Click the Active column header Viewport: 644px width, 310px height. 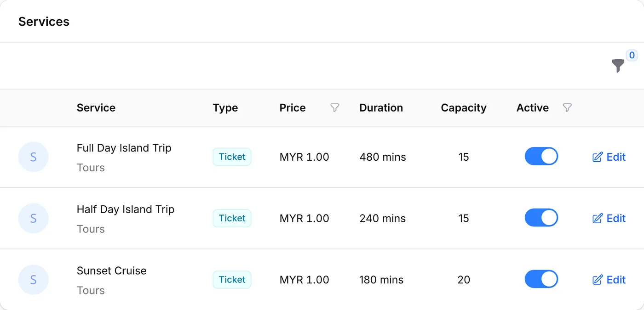(533, 108)
